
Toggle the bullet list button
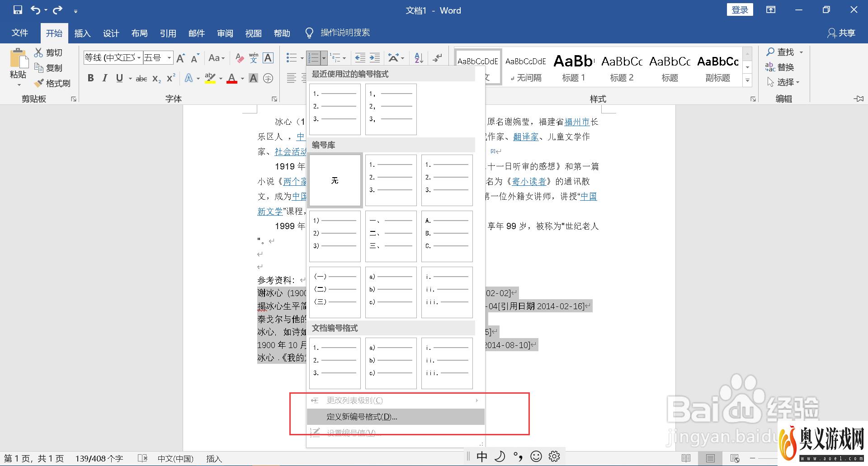292,58
